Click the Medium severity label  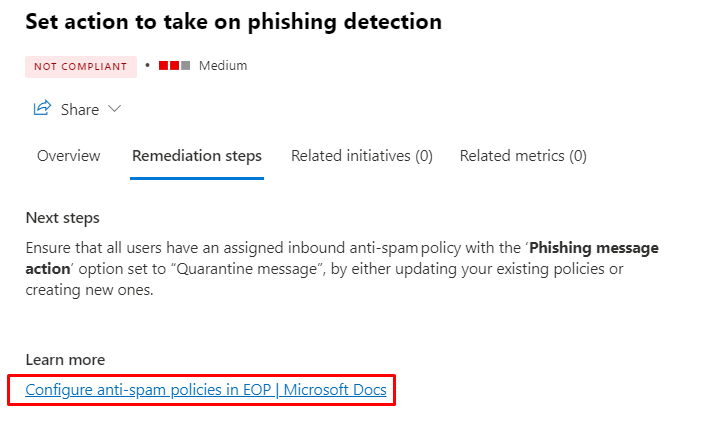pos(223,66)
